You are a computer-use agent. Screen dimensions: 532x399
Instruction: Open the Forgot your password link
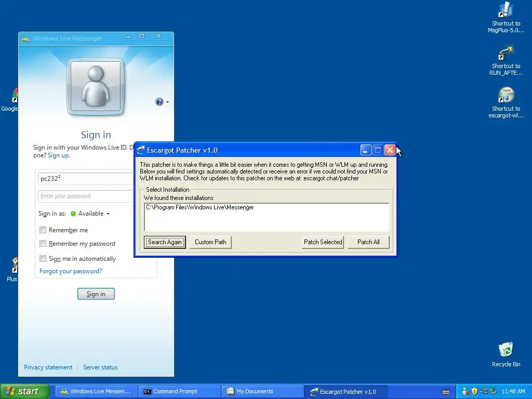(x=71, y=271)
